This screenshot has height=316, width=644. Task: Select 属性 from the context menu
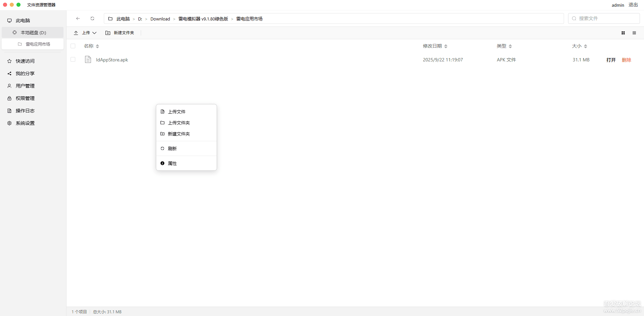coord(172,163)
